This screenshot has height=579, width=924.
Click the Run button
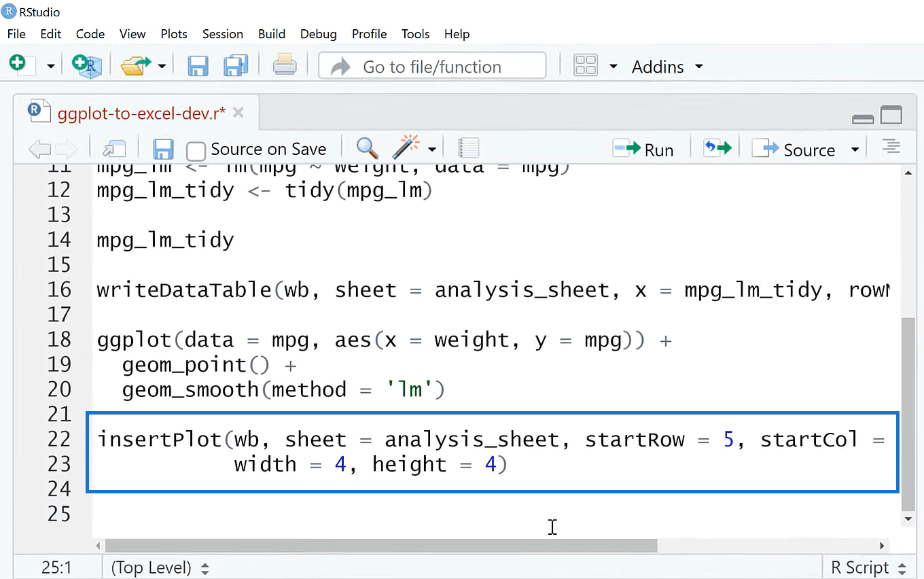643,150
